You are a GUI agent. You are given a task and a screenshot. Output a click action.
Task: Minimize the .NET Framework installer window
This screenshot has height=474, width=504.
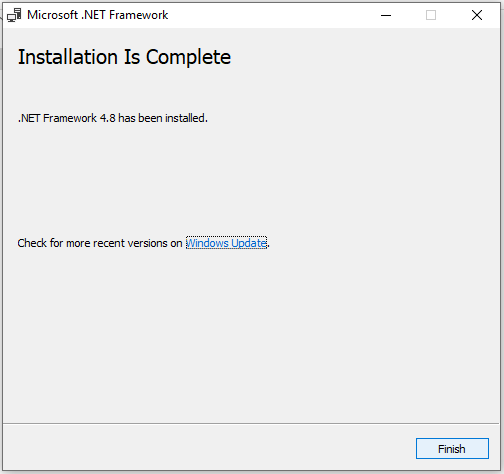click(386, 15)
